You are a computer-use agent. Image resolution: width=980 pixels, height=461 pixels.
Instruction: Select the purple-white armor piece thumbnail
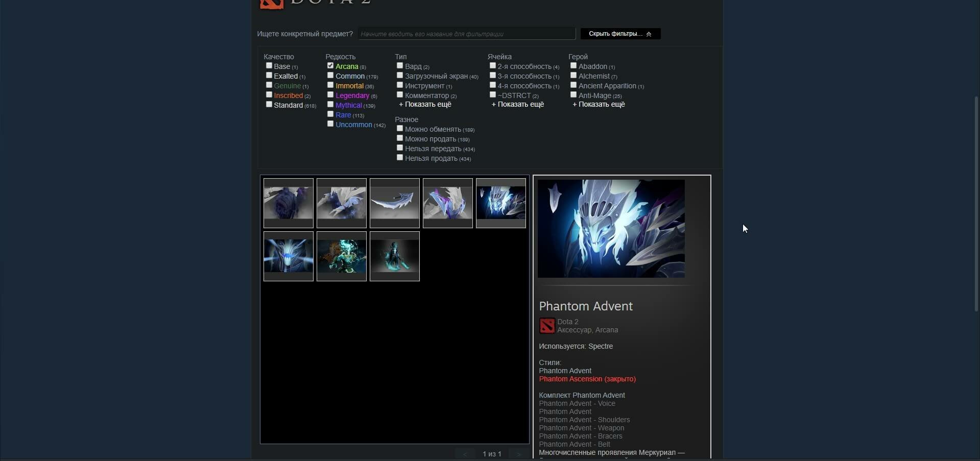coord(448,203)
